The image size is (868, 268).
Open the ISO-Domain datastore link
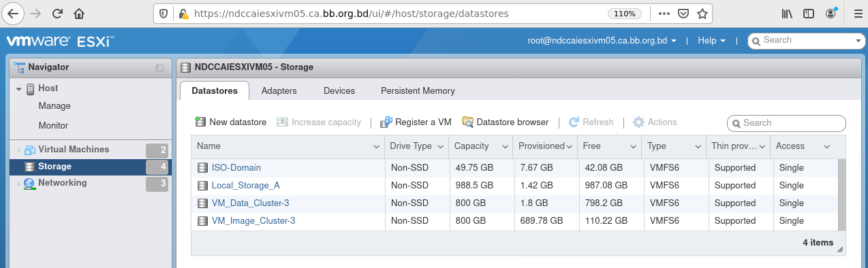pos(236,168)
